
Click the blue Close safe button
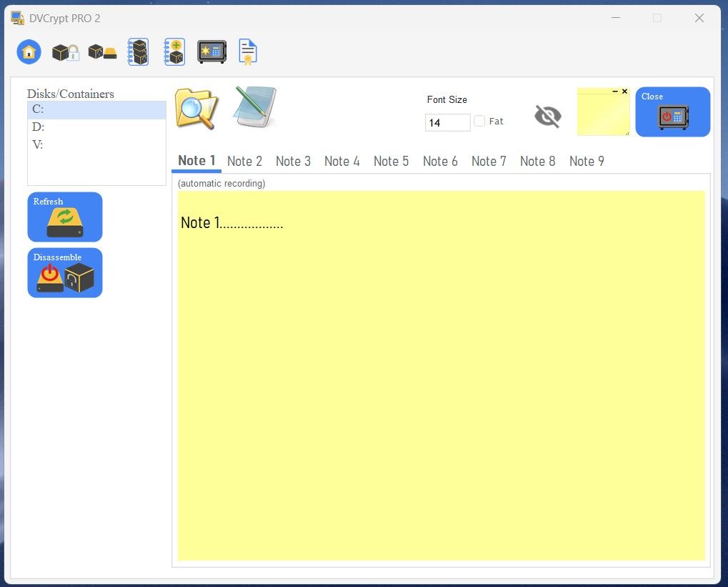tap(672, 112)
